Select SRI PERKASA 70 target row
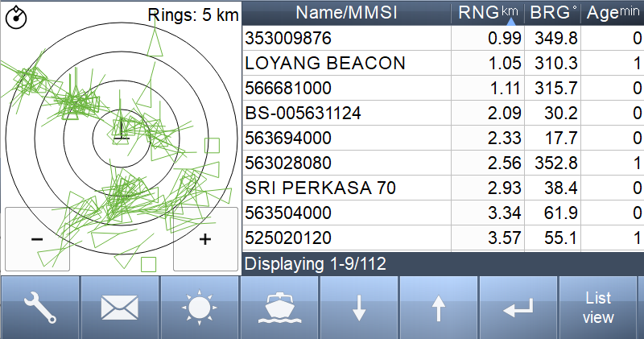 [x=444, y=188]
